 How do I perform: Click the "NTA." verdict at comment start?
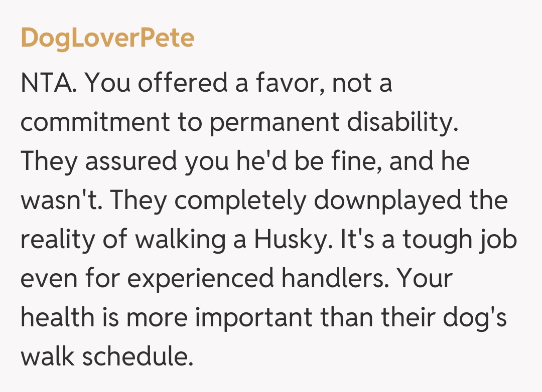[49, 84]
